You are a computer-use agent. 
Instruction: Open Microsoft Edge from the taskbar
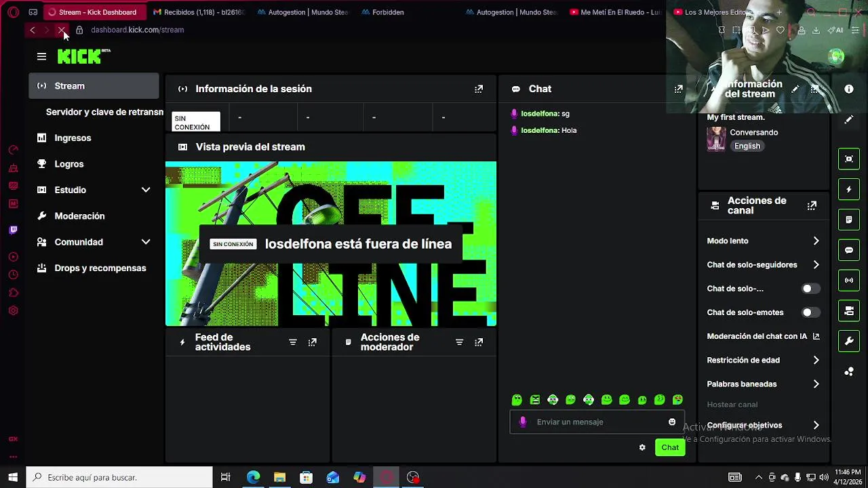pyautogui.click(x=253, y=477)
